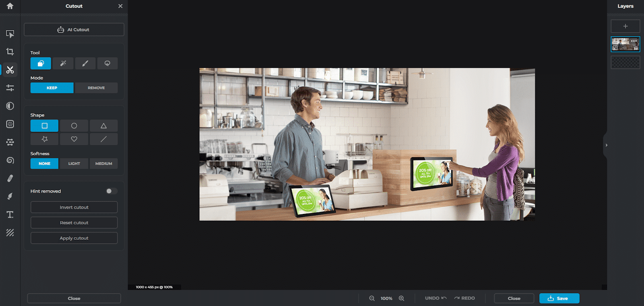Click the AI Cutout button
644x306 pixels.
tap(74, 30)
